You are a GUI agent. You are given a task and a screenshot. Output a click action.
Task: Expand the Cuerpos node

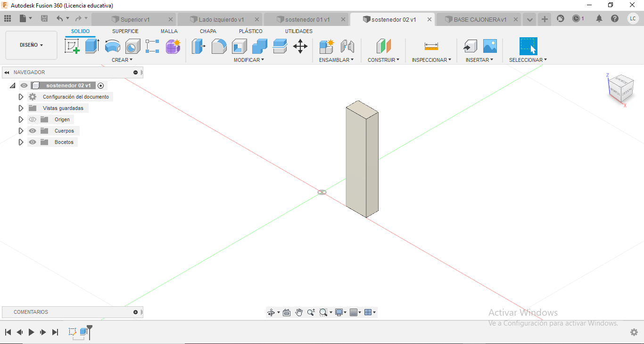pyautogui.click(x=21, y=131)
